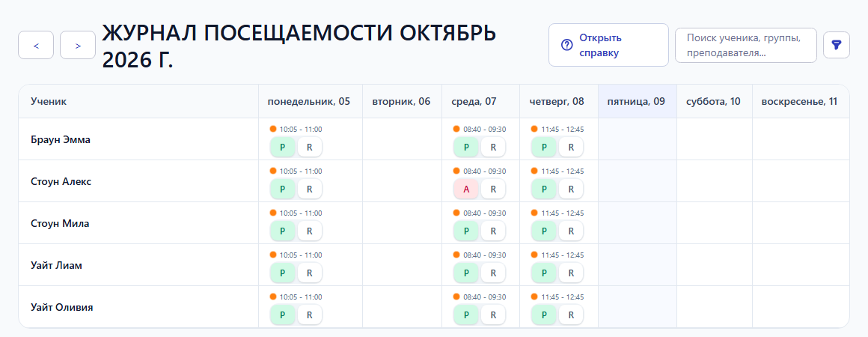Toggle P for Стоун Мила on Wednesday

[x=466, y=231]
